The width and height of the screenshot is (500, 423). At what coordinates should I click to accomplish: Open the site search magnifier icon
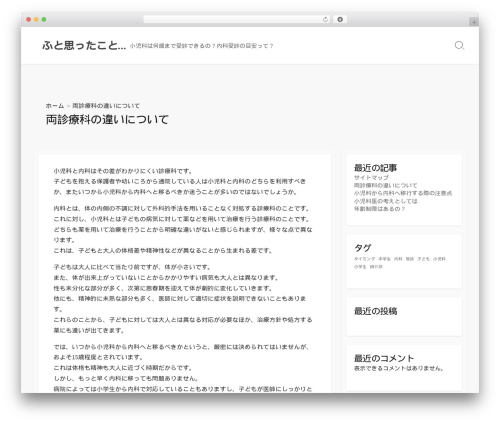click(459, 45)
